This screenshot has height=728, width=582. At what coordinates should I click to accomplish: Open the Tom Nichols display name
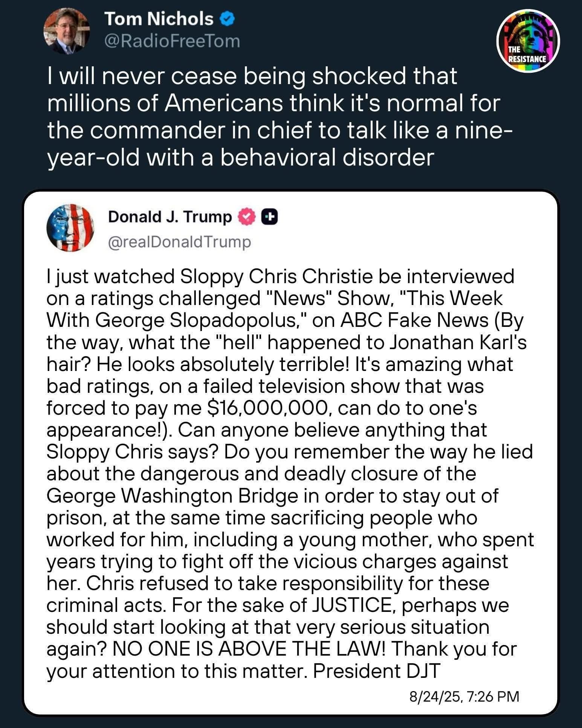point(159,19)
